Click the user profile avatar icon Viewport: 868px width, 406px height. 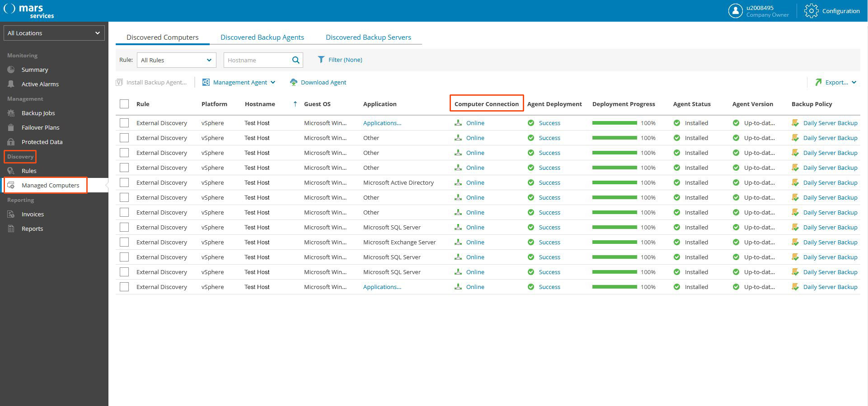click(735, 11)
